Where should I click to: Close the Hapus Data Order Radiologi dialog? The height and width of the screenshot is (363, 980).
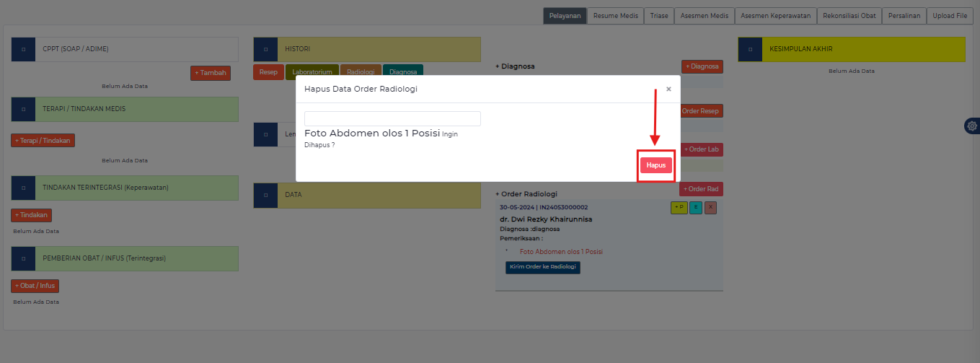tap(668, 89)
